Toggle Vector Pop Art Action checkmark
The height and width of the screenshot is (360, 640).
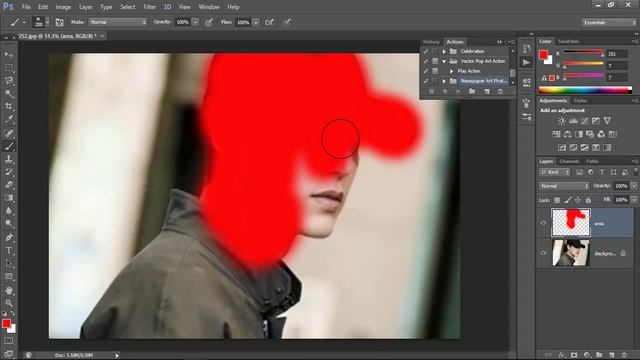pyautogui.click(x=426, y=61)
